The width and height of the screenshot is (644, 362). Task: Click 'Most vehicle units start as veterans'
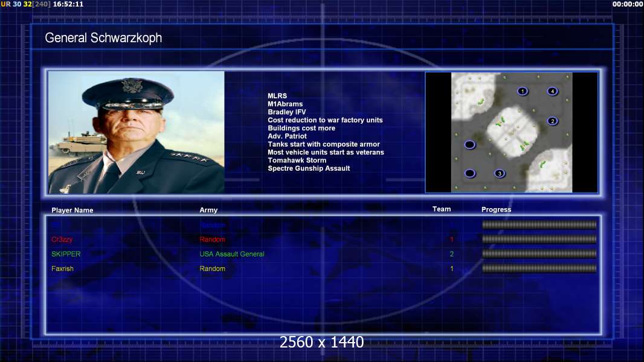[326, 152]
